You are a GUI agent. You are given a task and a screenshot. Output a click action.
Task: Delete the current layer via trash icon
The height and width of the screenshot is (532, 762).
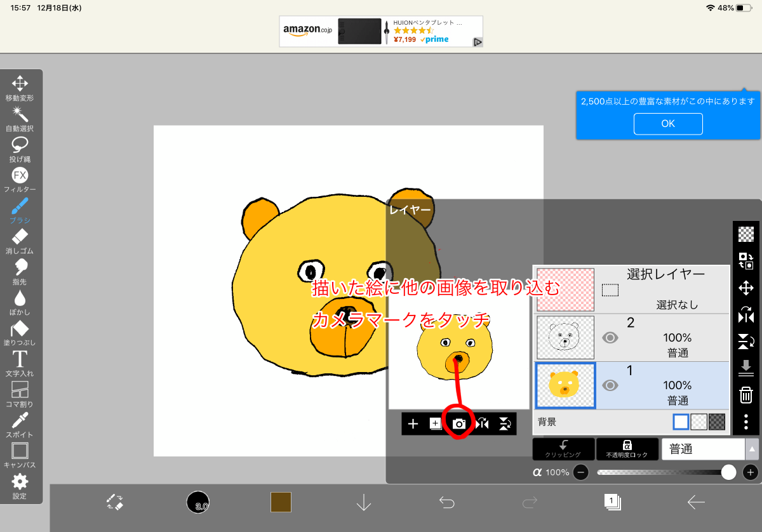tap(746, 395)
